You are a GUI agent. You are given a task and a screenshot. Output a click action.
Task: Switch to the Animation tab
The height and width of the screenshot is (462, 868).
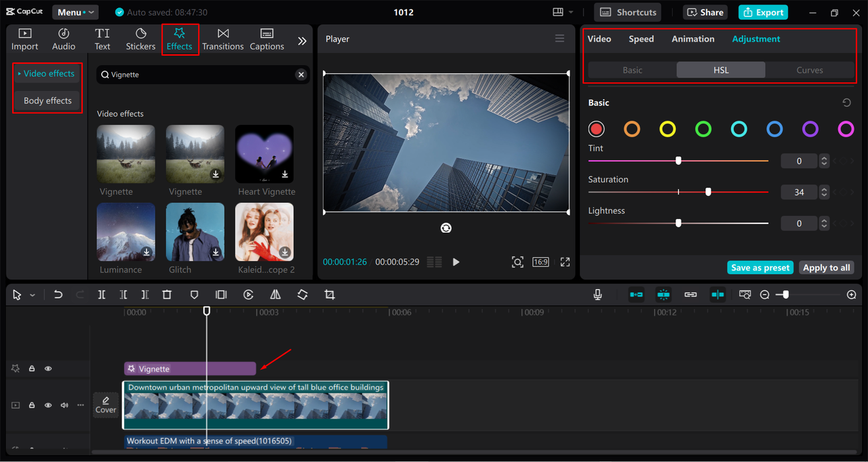[x=693, y=39]
